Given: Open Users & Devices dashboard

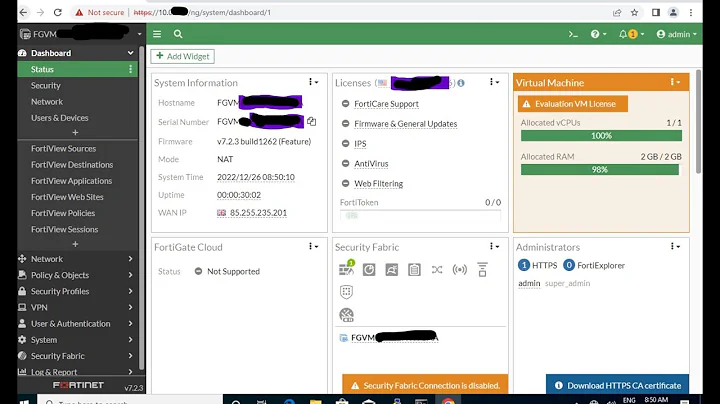Looking at the screenshot, I should point(60,118).
